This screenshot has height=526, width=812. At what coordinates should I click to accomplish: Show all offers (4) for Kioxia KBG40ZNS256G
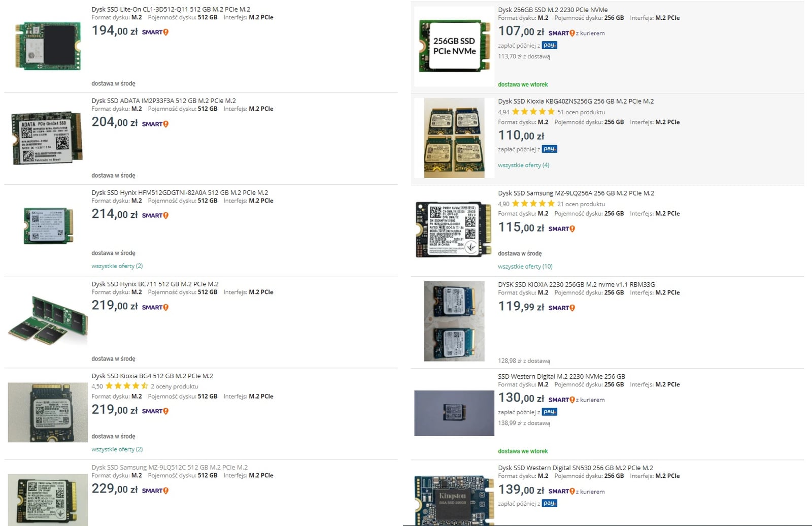tap(523, 165)
